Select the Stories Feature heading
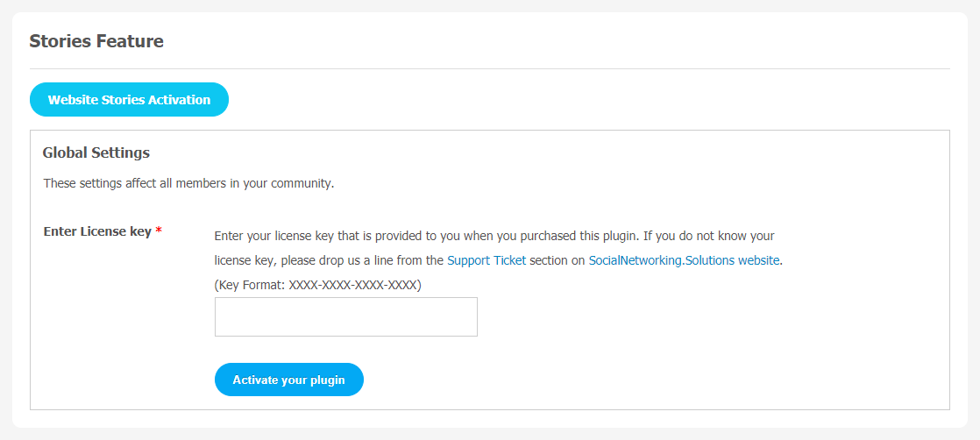Image resolution: width=980 pixels, height=440 pixels. pos(96,40)
